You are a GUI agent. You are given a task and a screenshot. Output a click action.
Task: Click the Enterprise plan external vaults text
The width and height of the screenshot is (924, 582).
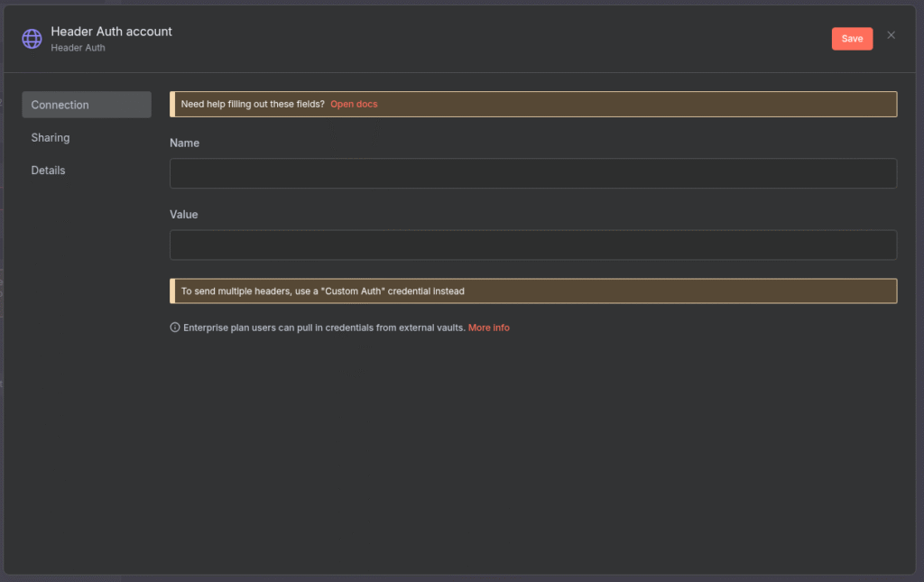324,328
